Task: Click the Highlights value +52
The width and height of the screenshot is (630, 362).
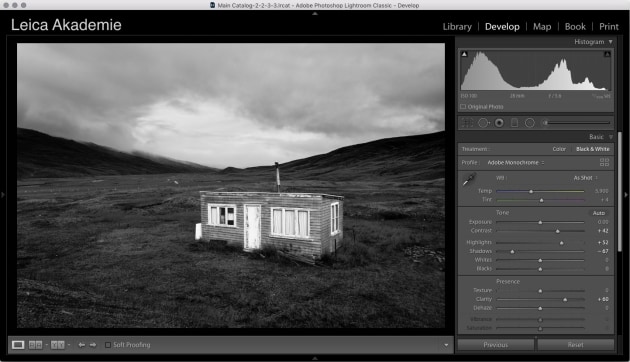Action: [603, 243]
